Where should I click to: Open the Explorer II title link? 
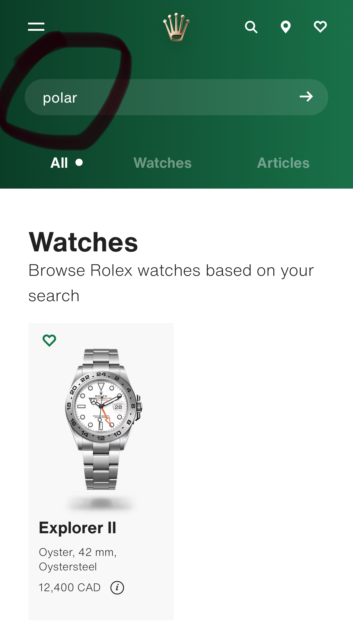(x=78, y=528)
